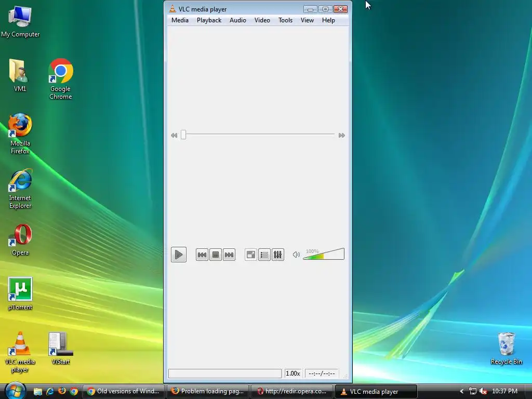
Task: Open the Video menu
Action: point(262,20)
